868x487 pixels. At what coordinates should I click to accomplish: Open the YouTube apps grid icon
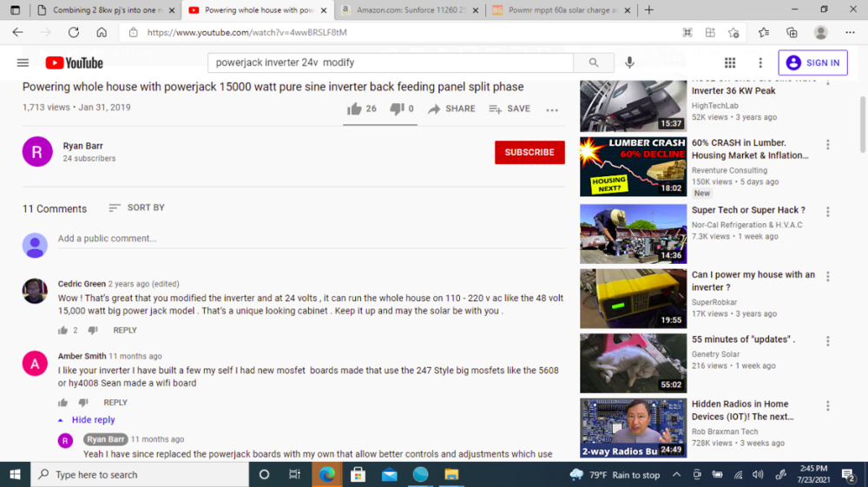click(x=730, y=63)
